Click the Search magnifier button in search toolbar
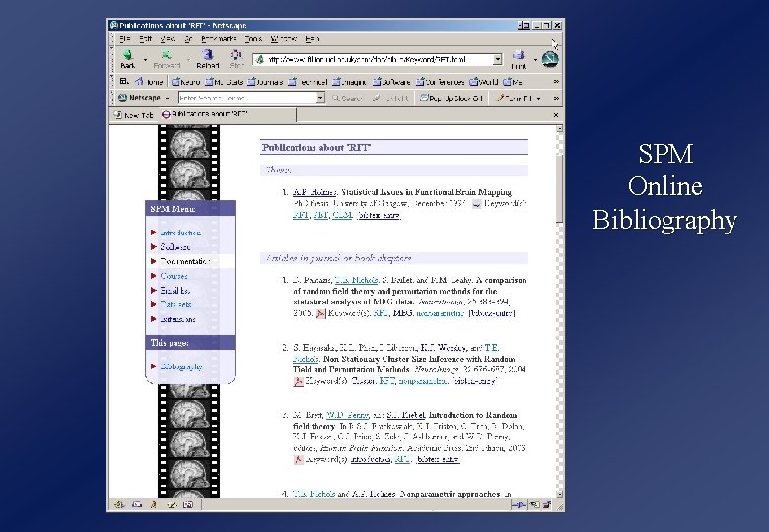 tap(347, 98)
